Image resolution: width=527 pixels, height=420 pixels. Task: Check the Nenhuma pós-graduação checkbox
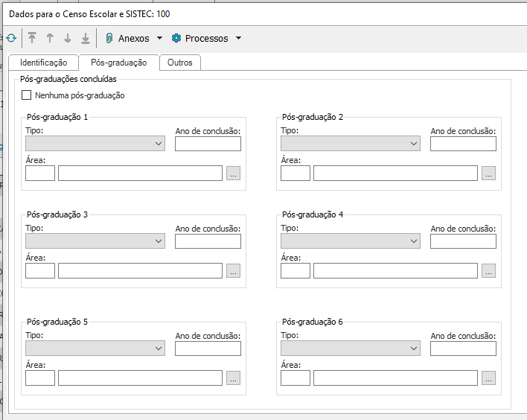coord(27,95)
